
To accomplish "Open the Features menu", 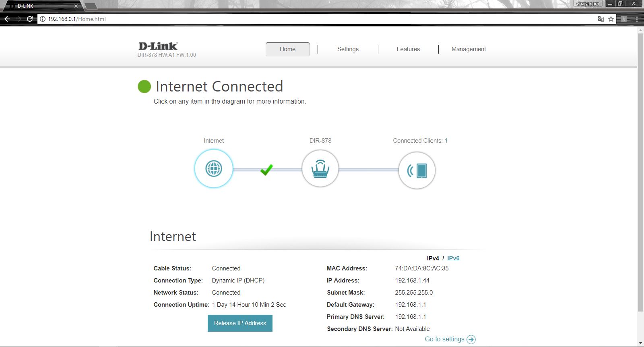I will tap(408, 49).
